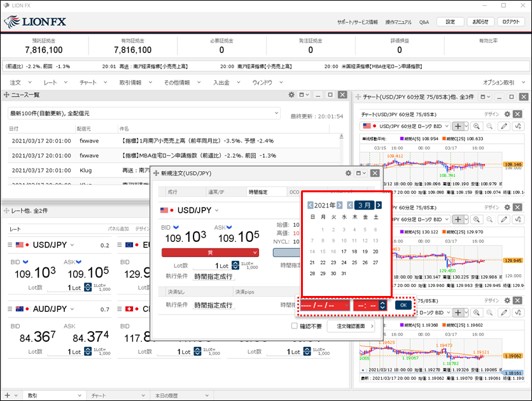
Task: Click plus icon in bottom status bar
Action: coord(8,395)
